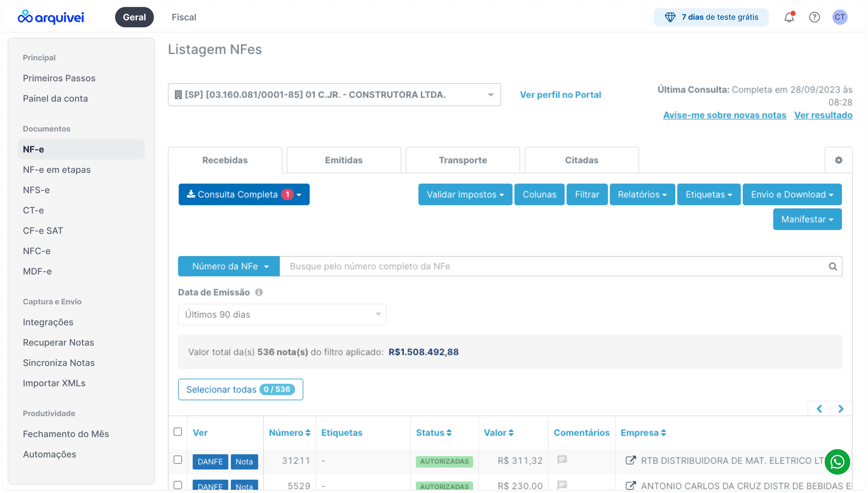This screenshot has width=868, height=493.
Task: Select the Transporte tab
Action: (462, 160)
